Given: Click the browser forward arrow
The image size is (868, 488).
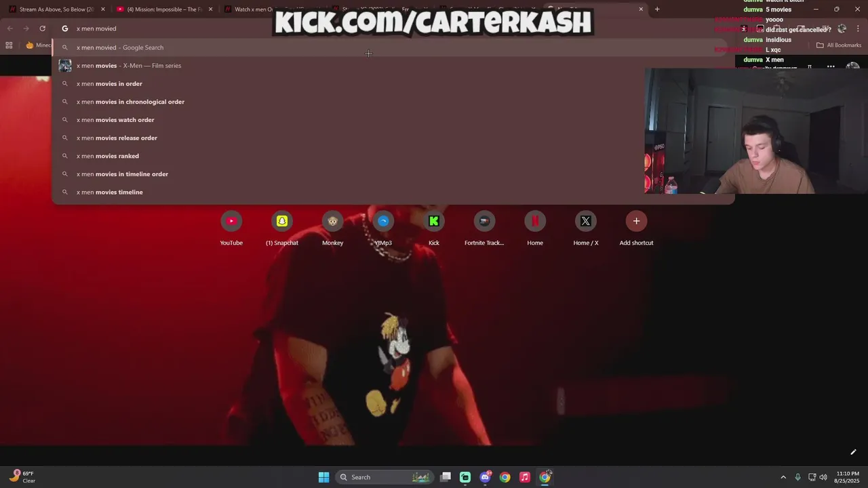Looking at the screenshot, I should 26,28.
